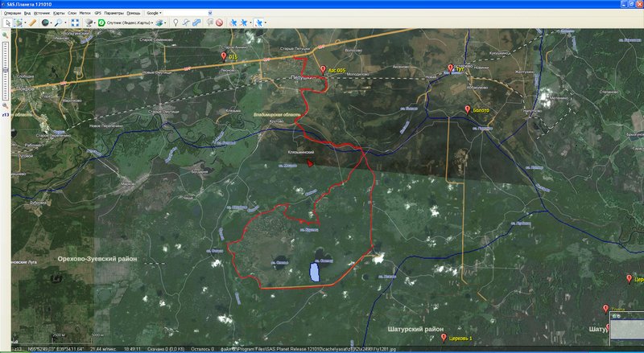
Task: Open the 'Параметры' menu
Action: pos(114,14)
